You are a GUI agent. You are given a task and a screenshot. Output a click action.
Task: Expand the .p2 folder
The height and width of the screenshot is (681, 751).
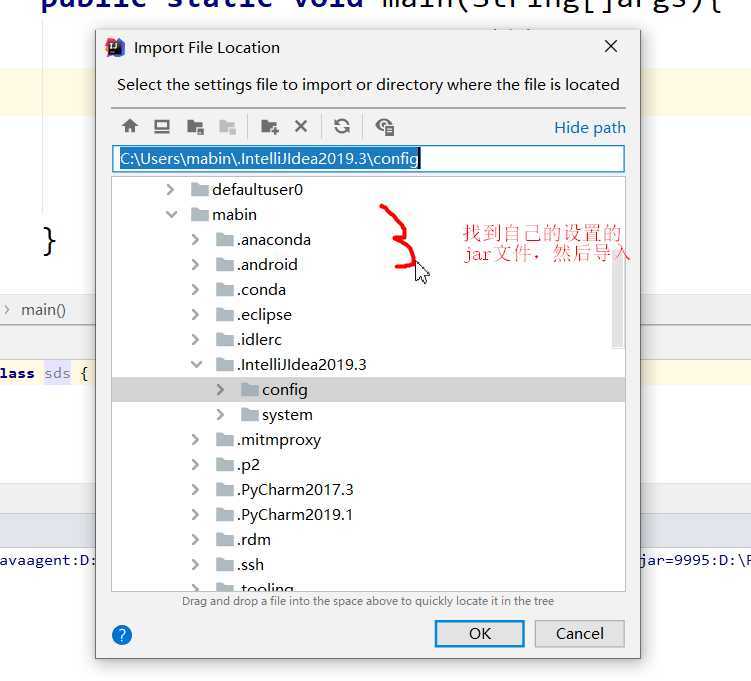pos(195,465)
